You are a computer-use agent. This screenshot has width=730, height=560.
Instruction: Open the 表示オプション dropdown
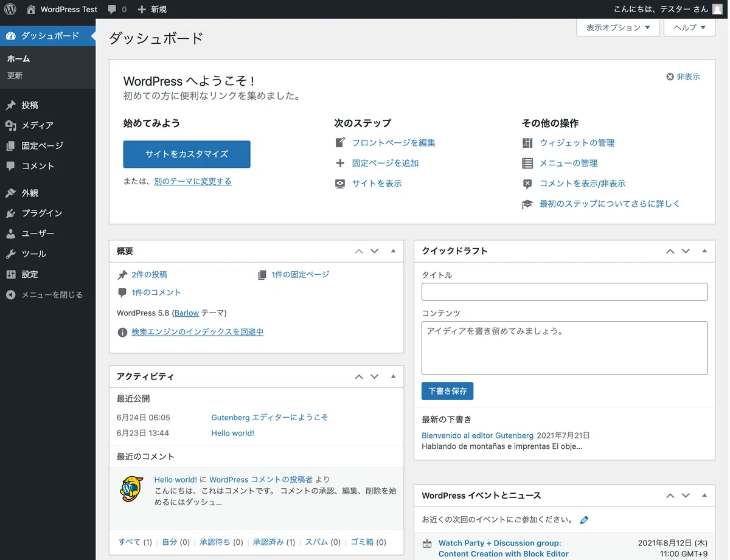(618, 27)
